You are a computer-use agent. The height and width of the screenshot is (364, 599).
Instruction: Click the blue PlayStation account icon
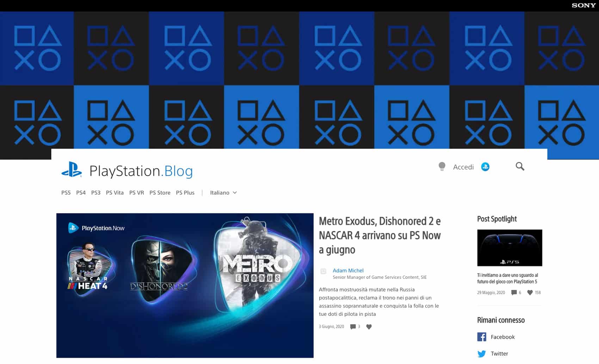[485, 167]
